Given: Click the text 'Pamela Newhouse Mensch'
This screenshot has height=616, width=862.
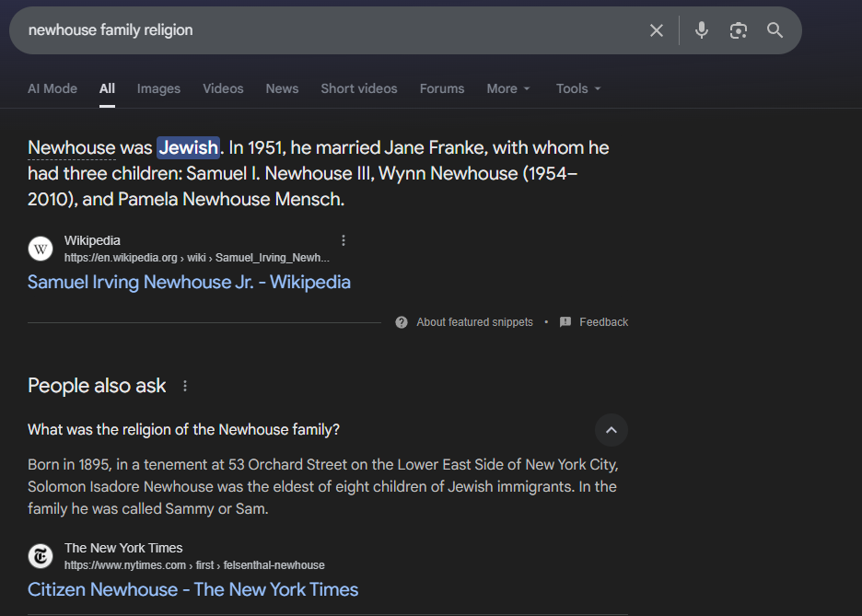Looking at the screenshot, I should click(x=230, y=199).
